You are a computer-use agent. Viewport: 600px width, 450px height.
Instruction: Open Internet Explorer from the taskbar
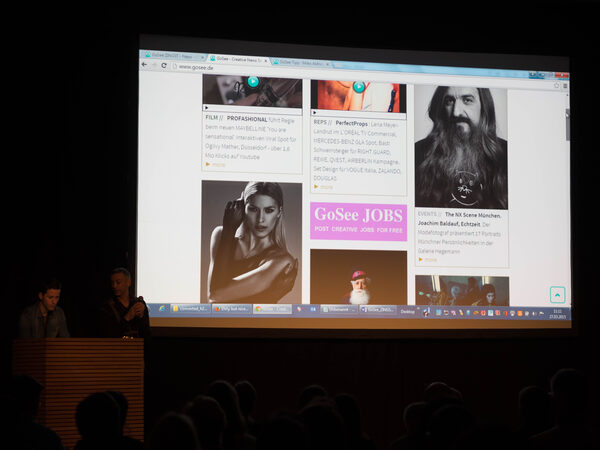click(162, 308)
